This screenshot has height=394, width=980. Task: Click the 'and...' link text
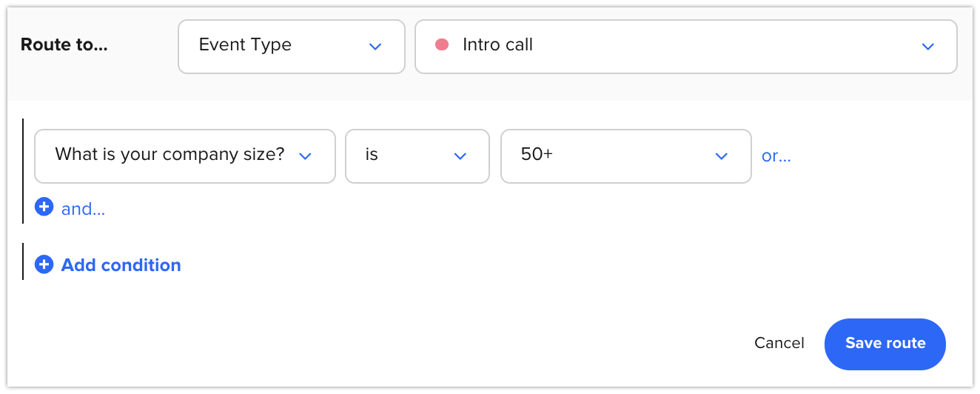84,209
